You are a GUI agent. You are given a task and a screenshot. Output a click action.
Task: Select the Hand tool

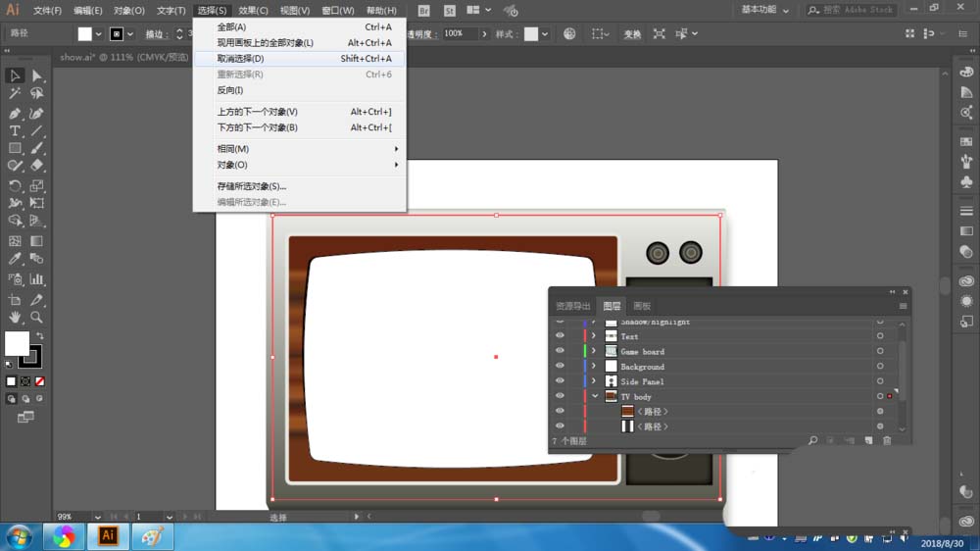(x=15, y=318)
